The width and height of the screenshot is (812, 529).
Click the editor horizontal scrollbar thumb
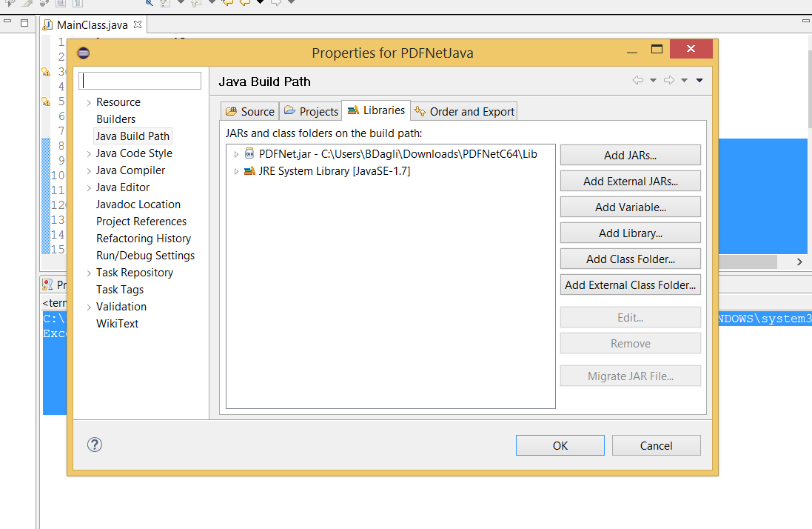click(x=748, y=262)
